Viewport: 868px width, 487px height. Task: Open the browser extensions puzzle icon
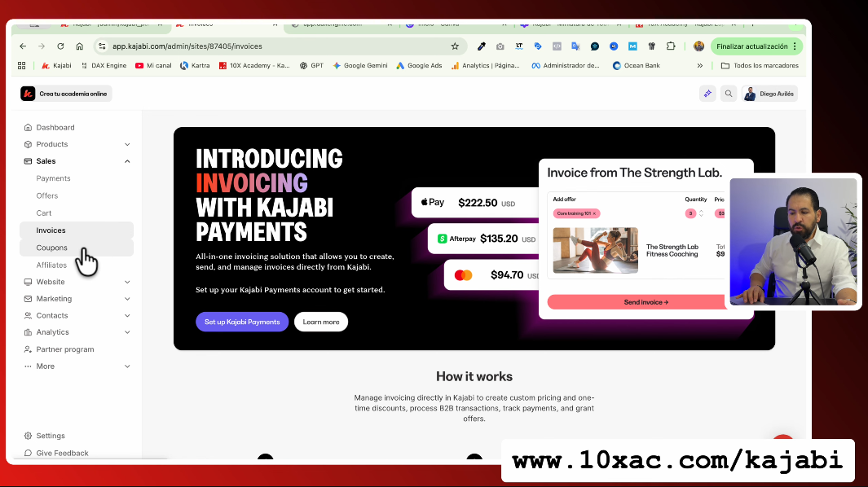(x=671, y=46)
